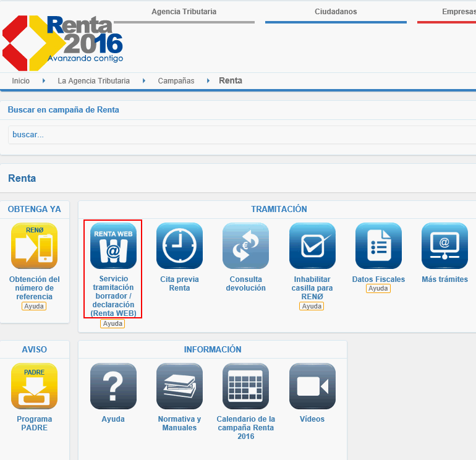Click the Programa PADRE text link
476x460 pixels.
[34, 424]
